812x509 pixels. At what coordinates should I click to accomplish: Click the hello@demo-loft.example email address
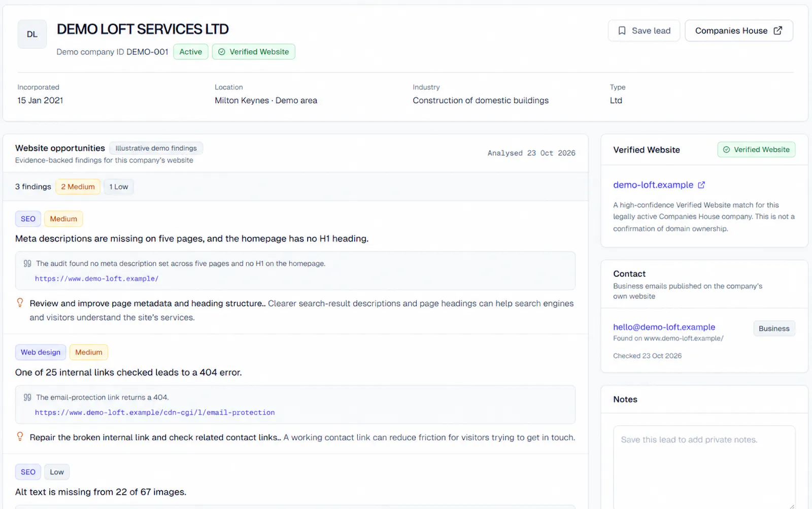[664, 327]
